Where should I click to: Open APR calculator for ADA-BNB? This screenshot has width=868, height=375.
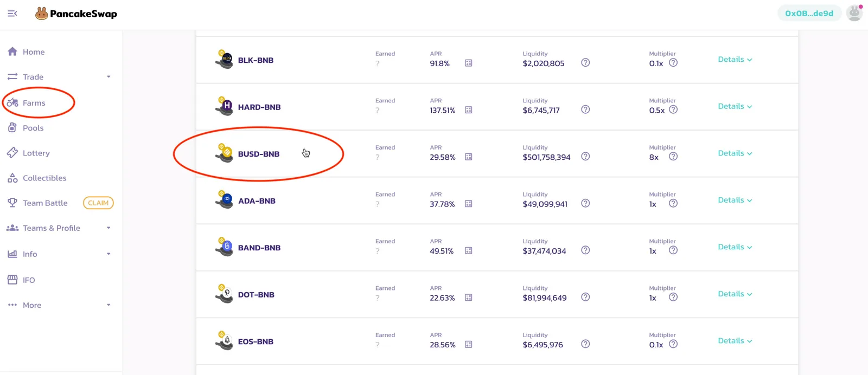(469, 204)
